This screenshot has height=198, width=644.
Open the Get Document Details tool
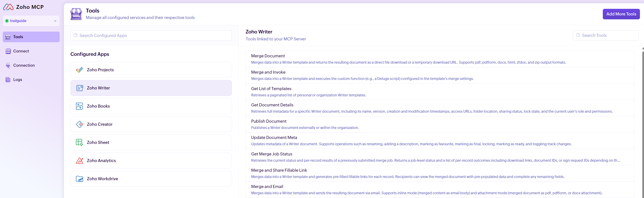click(440, 108)
